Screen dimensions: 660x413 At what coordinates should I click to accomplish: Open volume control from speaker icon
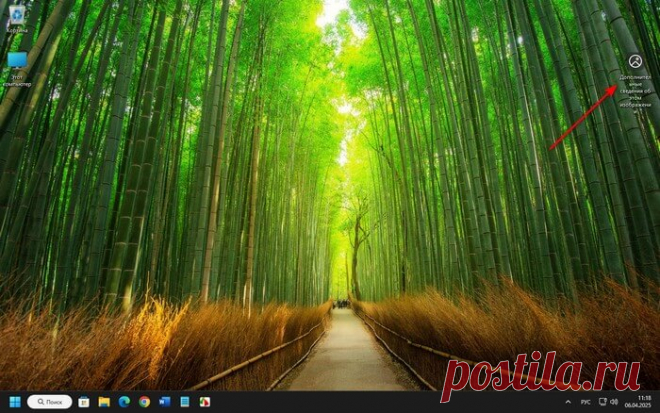pyautogui.click(x=616, y=401)
